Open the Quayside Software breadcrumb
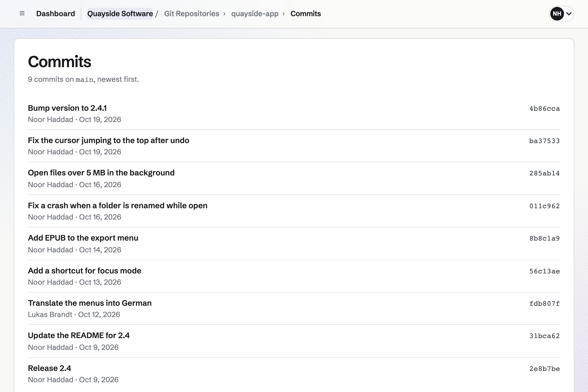This screenshot has height=392, width=588. pos(120,13)
